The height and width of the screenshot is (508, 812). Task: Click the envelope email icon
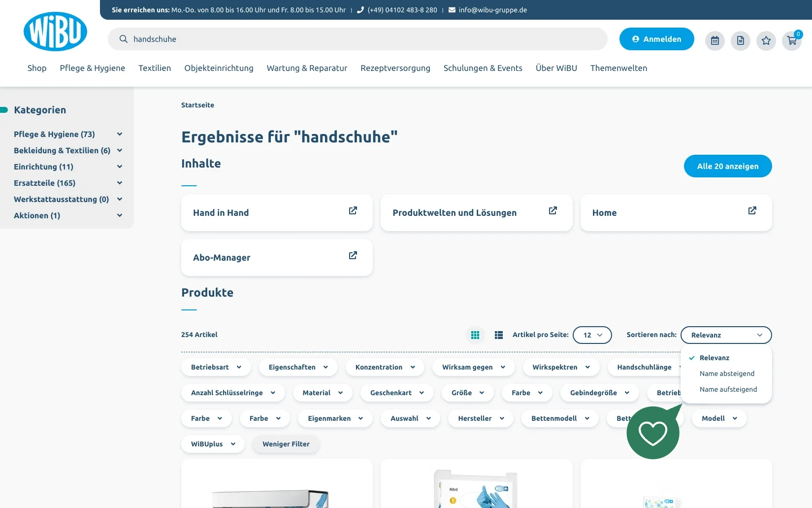click(452, 10)
